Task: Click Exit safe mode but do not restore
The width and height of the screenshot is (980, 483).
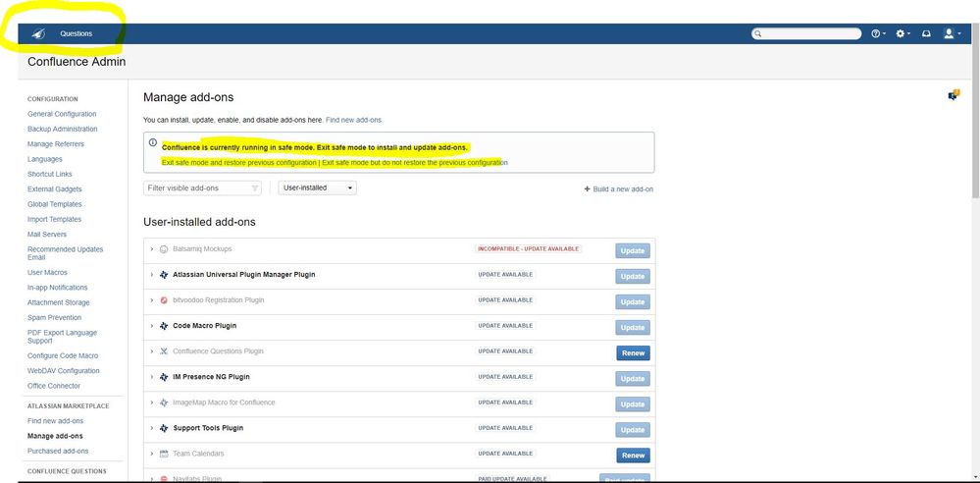Action: click(x=415, y=163)
